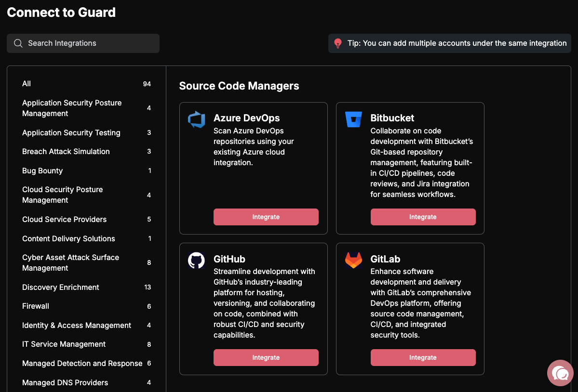Select the Firewall category
Image resolution: width=578 pixels, height=392 pixels.
(x=86, y=306)
